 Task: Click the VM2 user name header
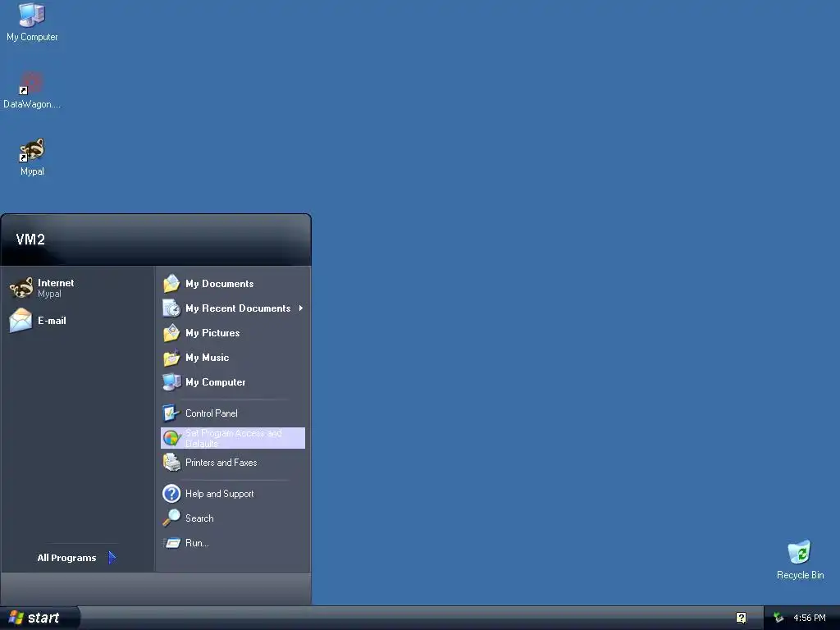tap(30, 239)
